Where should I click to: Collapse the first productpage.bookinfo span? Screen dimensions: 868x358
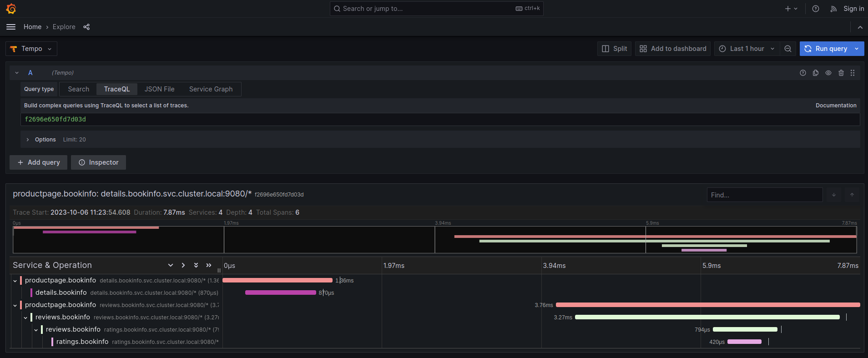coord(15,281)
